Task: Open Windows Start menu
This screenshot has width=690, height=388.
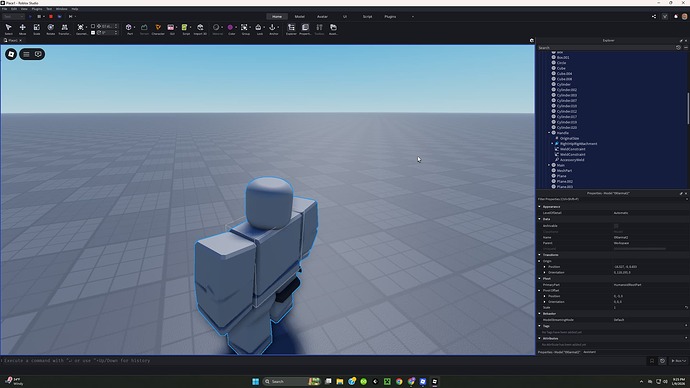Action: point(255,381)
